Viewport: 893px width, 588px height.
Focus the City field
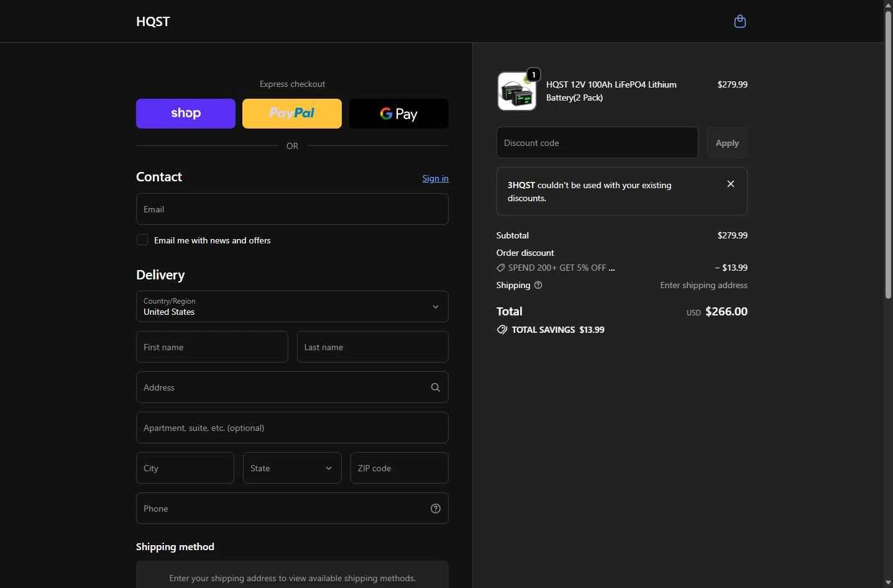tap(185, 468)
